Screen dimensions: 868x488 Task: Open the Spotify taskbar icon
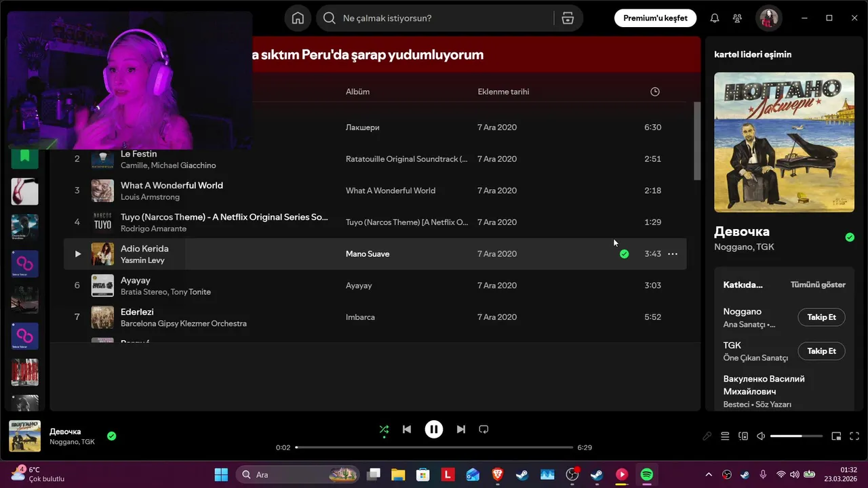[x=647, y=474]
